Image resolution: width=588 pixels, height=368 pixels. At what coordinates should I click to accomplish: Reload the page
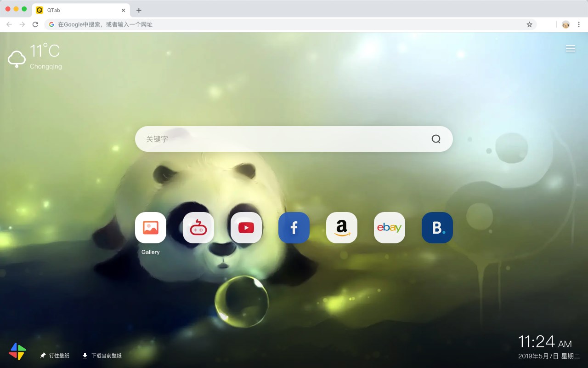(x=35, y=24)
